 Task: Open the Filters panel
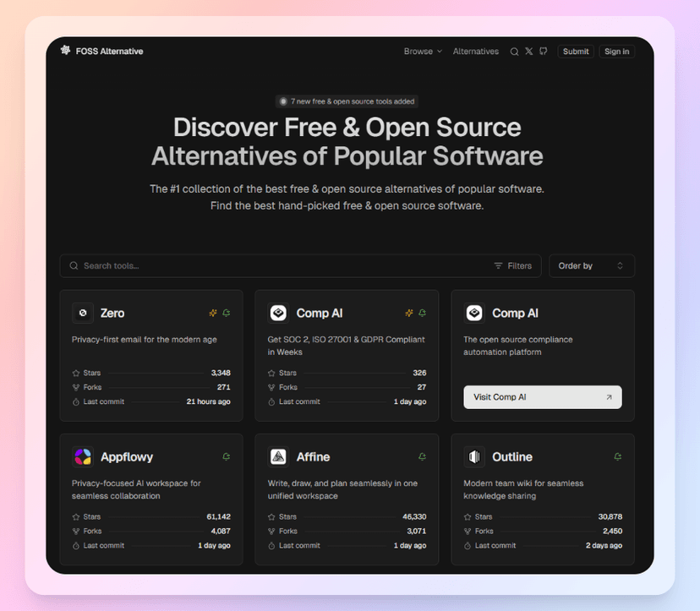coord(513,265)
